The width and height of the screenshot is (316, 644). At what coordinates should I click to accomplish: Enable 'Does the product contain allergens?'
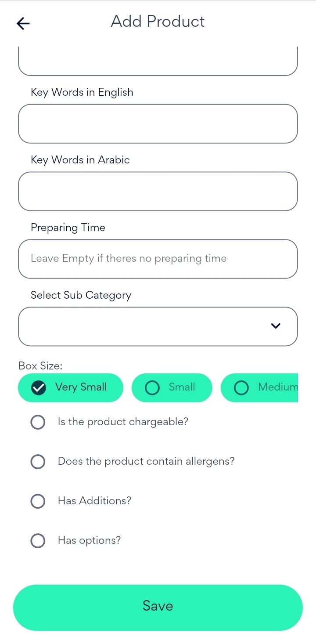pyautogui.click(x=38, y=462)
